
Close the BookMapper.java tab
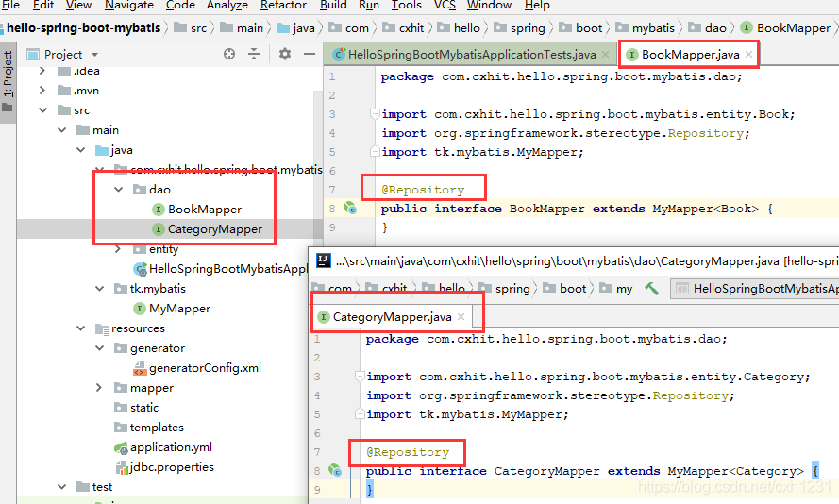point(748,54)
